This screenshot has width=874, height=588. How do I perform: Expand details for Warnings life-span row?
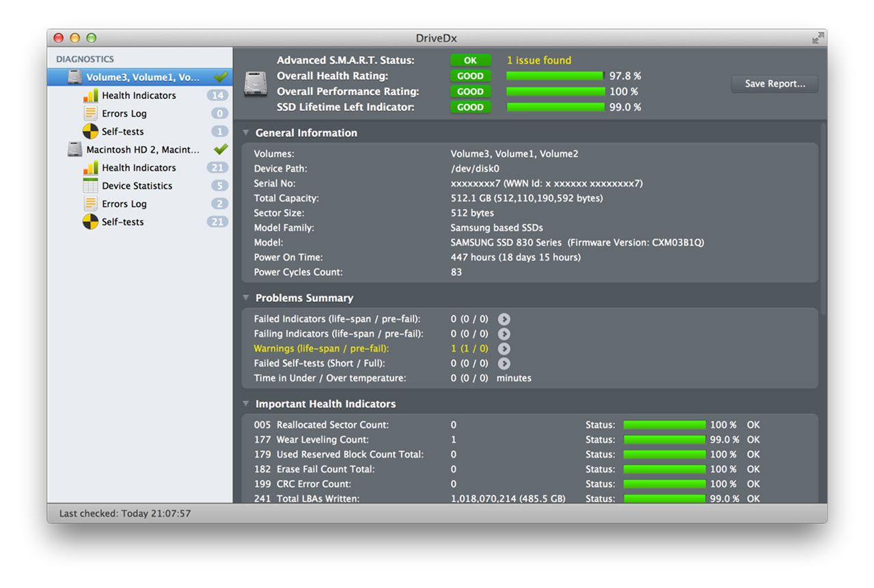tap(504, 348)
